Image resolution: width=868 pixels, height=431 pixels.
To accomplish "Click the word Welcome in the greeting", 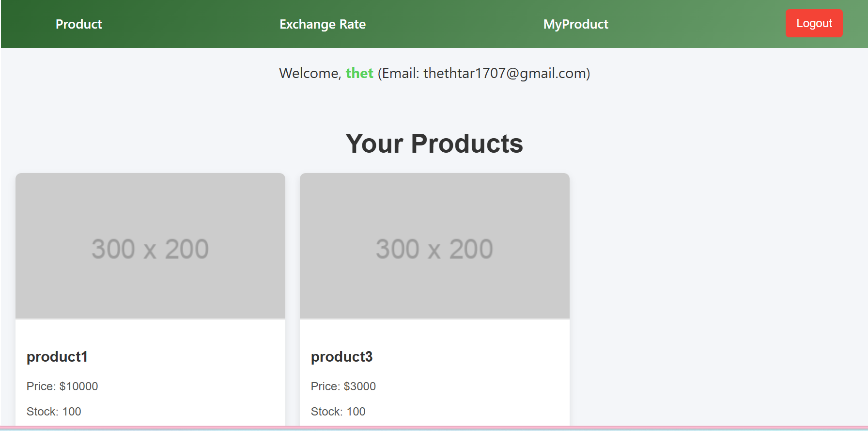I will coord(310,73).
